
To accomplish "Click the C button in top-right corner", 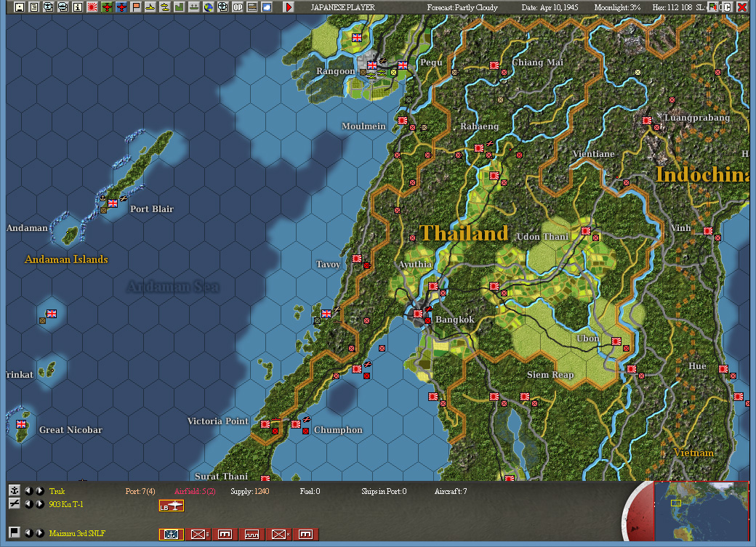I will click(727, 7).
